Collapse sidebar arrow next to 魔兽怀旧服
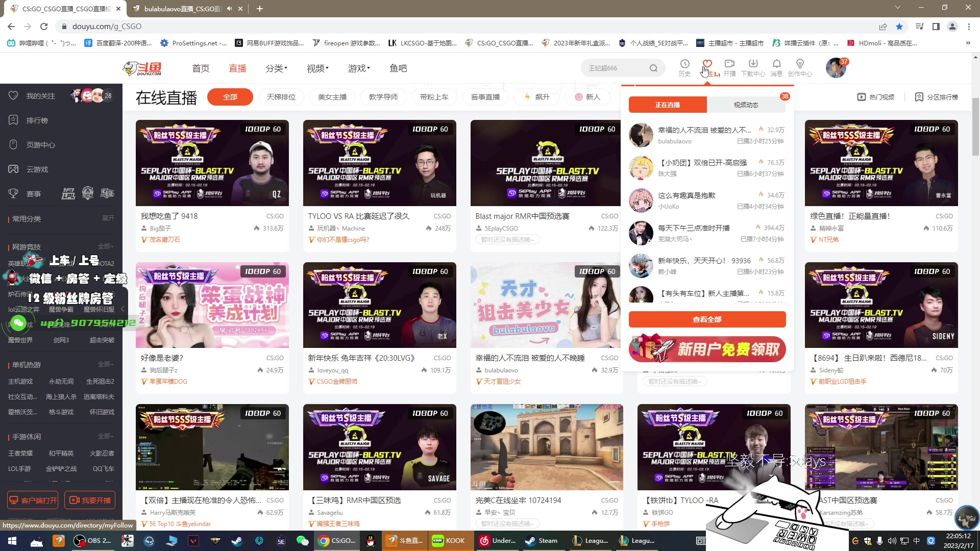 coord(122,309)
